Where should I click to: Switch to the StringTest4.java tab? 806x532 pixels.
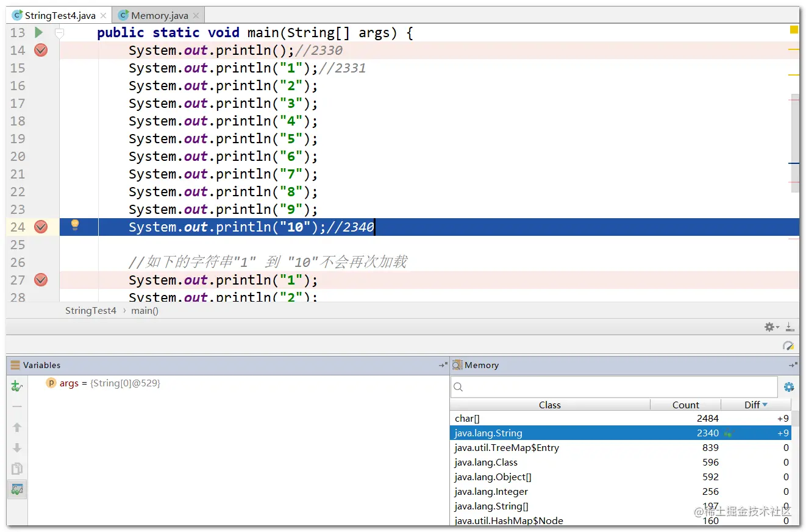(60, 15)
